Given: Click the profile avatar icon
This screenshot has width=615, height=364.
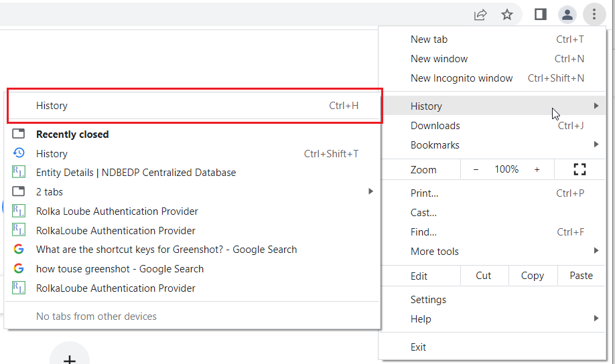Looking at the screenshot, I should tap(567, 15).
